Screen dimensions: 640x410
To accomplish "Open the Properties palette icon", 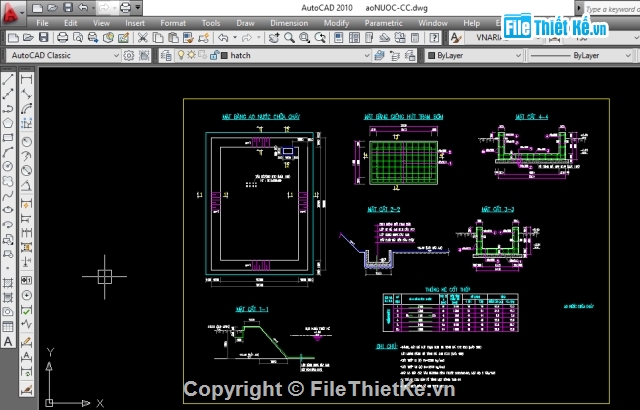I will (338, 38).
